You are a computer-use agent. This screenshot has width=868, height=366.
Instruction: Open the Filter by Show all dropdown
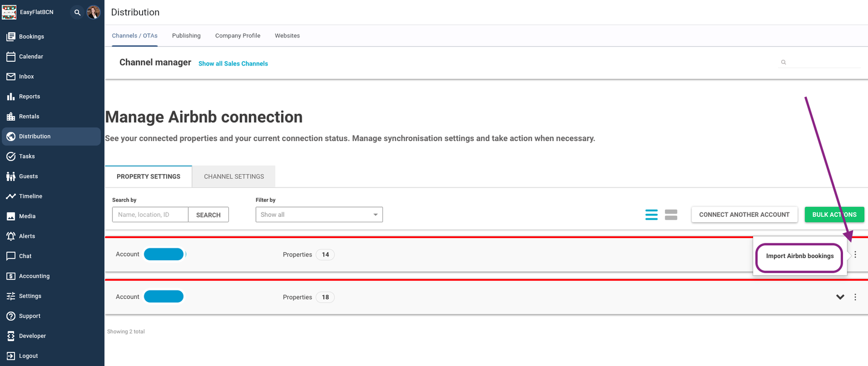point(319,215)
